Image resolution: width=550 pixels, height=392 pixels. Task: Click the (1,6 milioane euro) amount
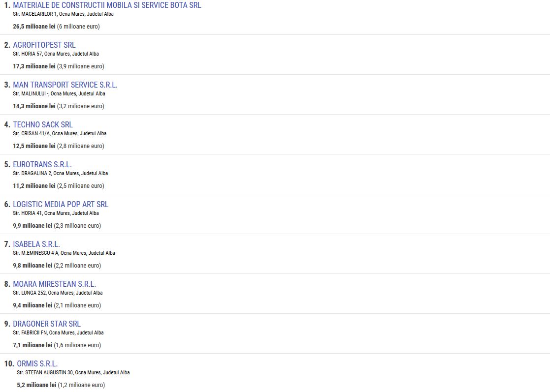77,345
